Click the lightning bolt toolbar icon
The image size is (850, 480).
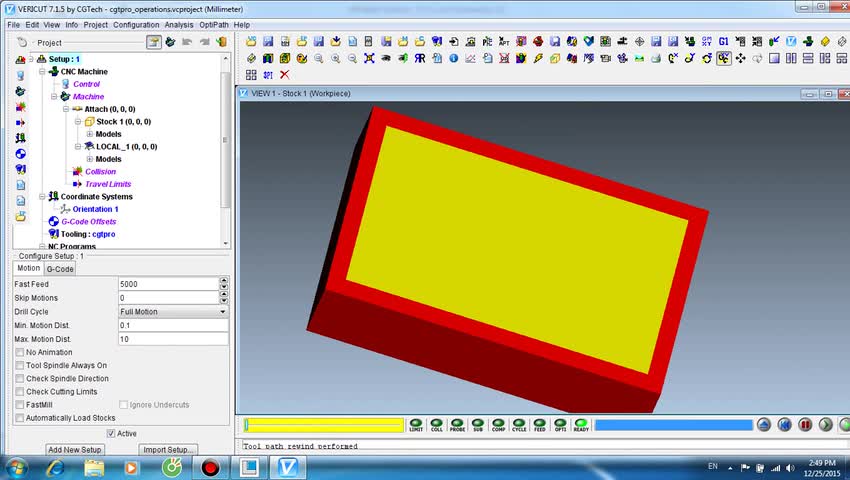(x=538, y=58)
